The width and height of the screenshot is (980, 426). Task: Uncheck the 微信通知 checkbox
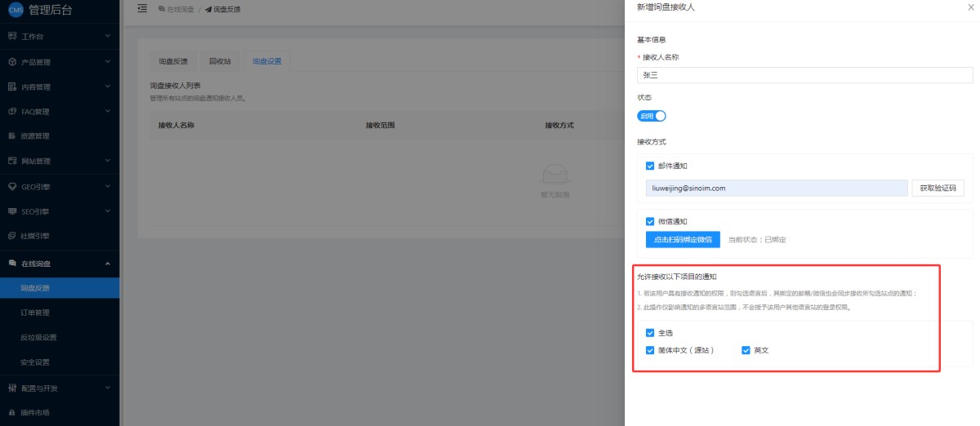point(650,221)
